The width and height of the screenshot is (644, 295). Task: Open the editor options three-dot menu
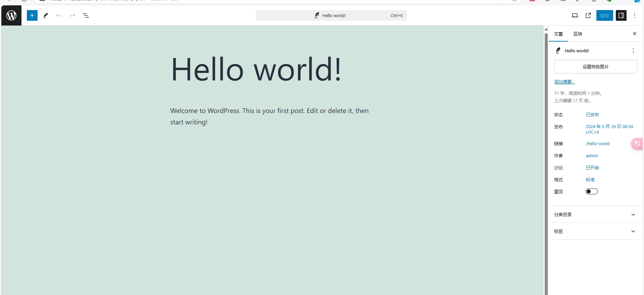point(635,15)
